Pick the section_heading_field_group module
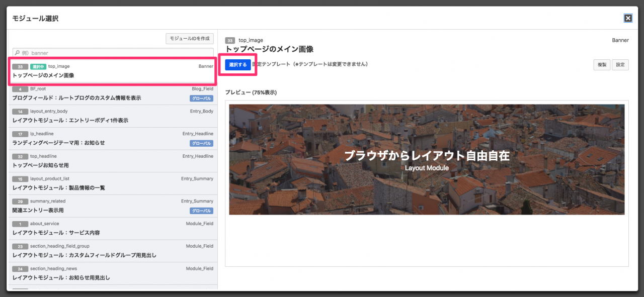Image resolution: width=644 pixels, height=297 pixels. point(113,251)
